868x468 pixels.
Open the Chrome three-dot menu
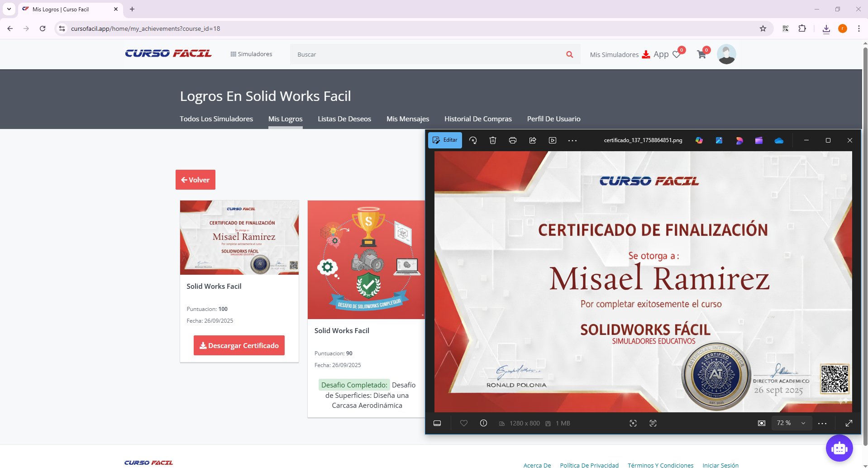(x=858, y=29)
